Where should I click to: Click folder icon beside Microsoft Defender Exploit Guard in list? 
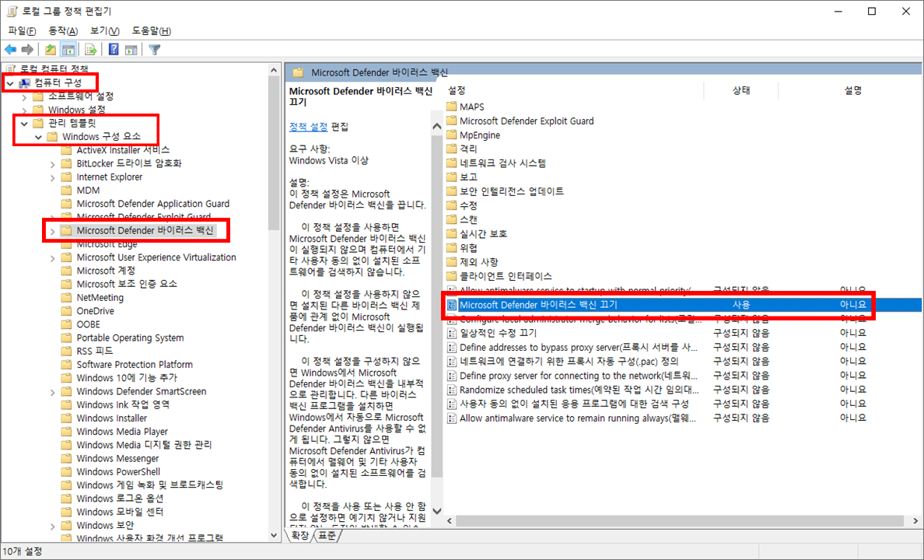tap(452, 121)
